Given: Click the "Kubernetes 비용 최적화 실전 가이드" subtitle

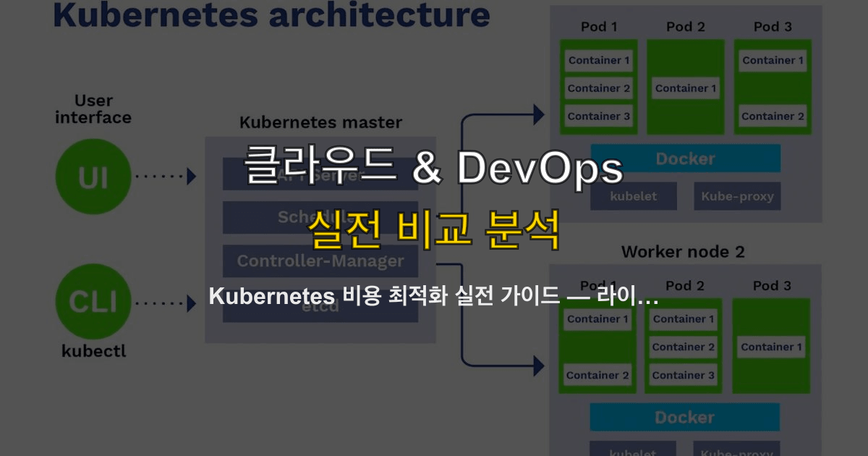Looking at the screenshot, I should 383,297.
